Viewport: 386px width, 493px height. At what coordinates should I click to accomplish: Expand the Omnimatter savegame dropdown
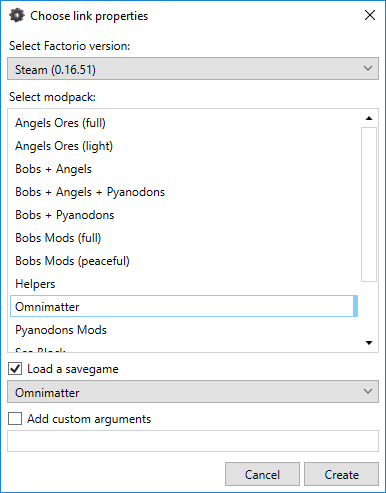pyautogui.click(x=193, y=391)
